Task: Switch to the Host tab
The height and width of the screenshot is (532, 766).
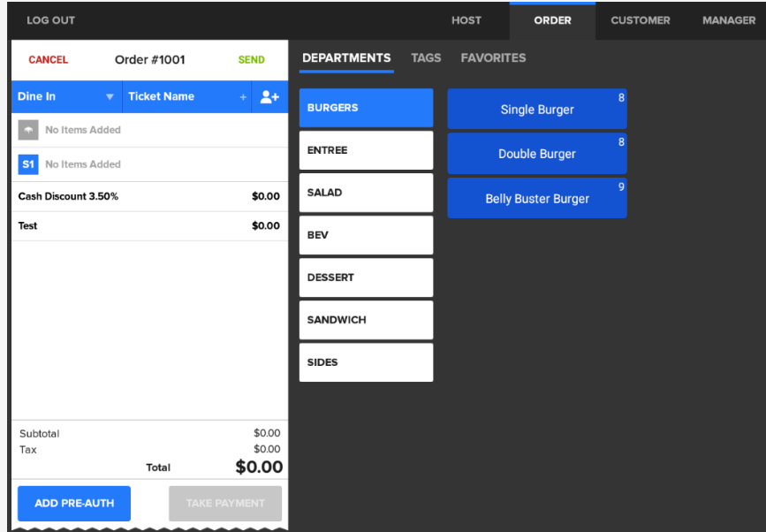Action: point(466,20)
